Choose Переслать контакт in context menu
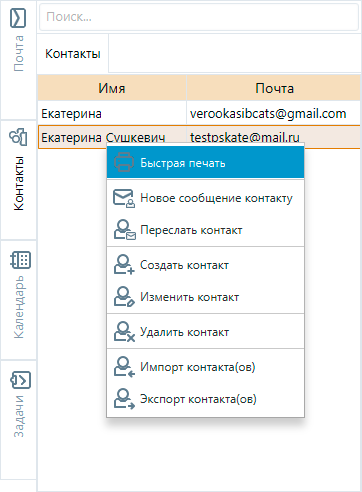Screen dimensions: 362x492 [205, 230]
